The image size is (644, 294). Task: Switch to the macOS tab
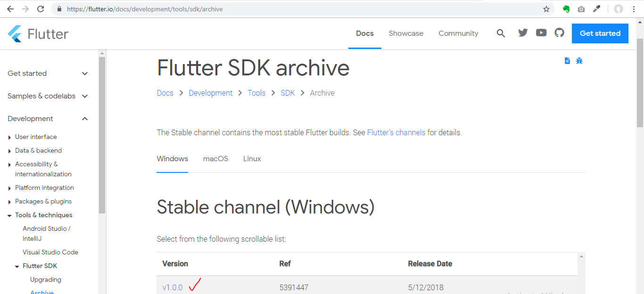coord(215,159)
